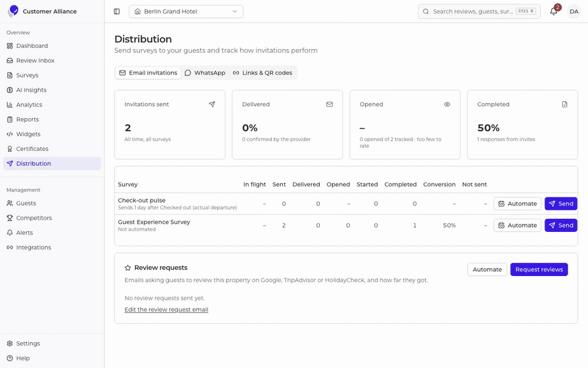
Task: Click the Check-out pulse survey name
Action: click(x=141, y=201)
